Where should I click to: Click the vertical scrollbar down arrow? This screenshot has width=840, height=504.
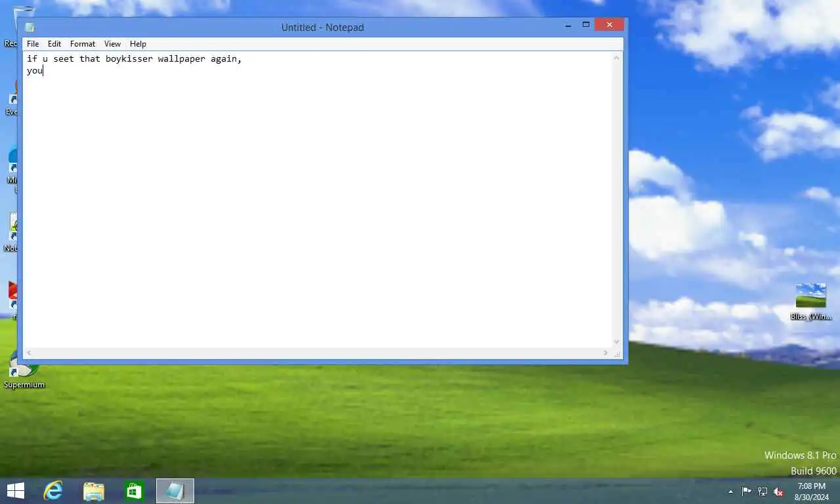(617, 341)
